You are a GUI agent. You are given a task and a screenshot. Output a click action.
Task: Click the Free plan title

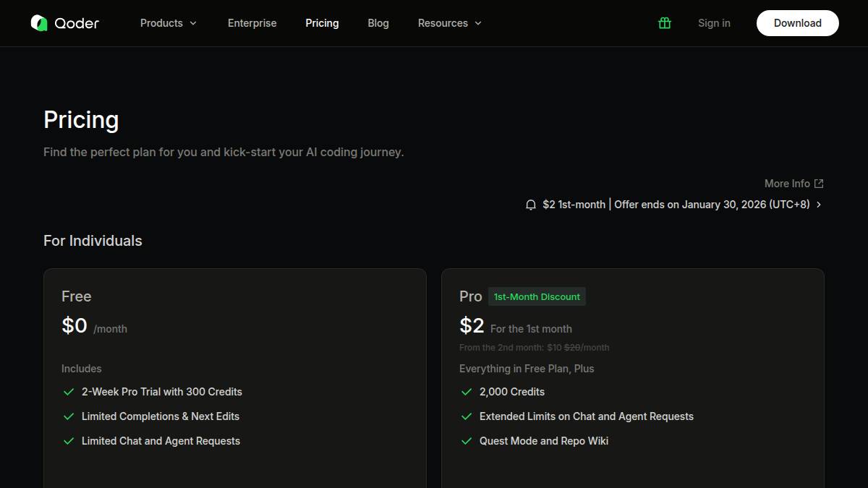pos(76,296)
